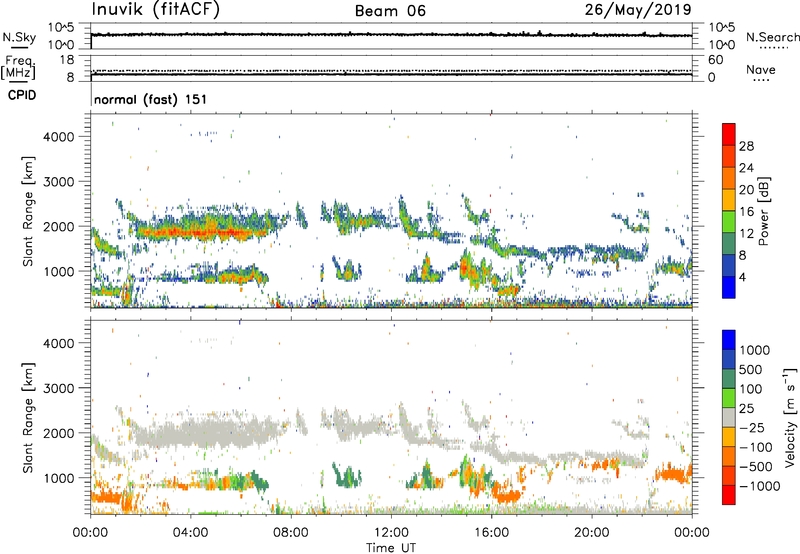Select the '12:00' time axis label
The image size is (800, 554).
(x=391, y=533)
